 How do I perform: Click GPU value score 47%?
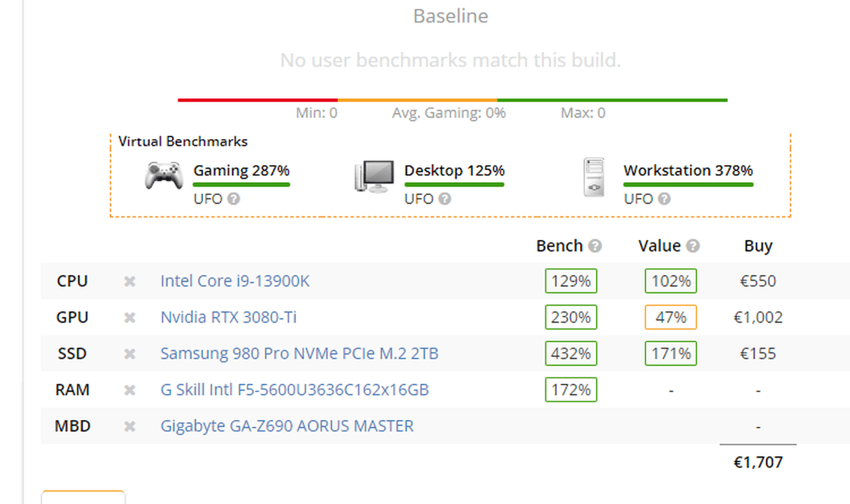coord(670,317)
